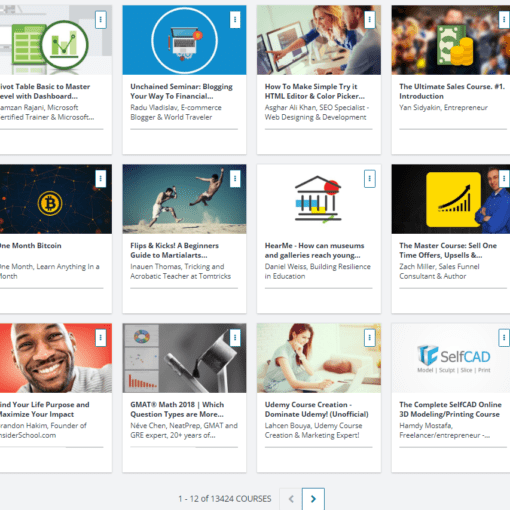The image size is (510, 510).
Task: Click instructor text Lahcen Bouya, Udemy Course Creation
Action: coord(313,430)
